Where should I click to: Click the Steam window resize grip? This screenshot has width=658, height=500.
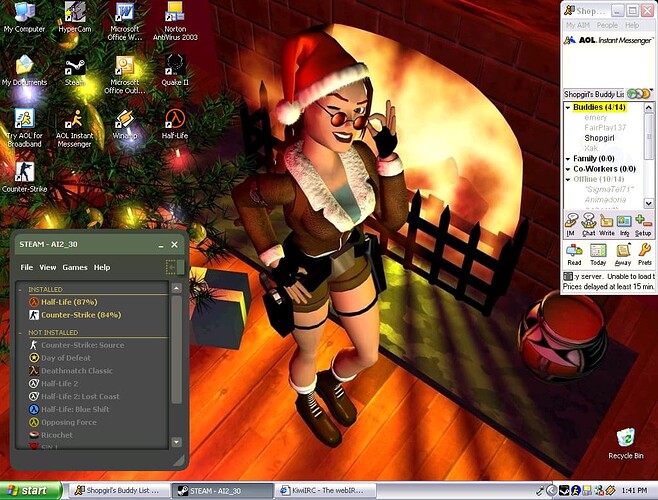(x=179, y=461)
